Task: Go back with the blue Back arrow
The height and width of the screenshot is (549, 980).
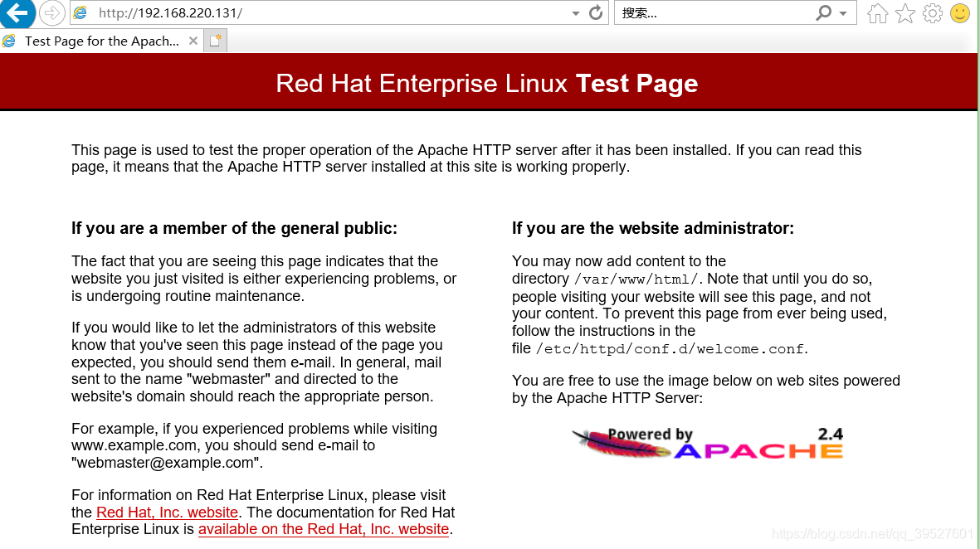Action: point(17,12)
